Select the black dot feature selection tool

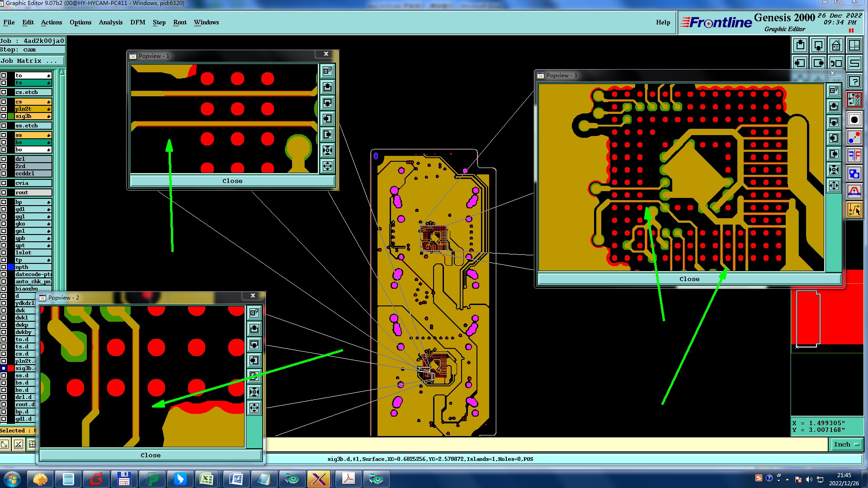click(854, 120)
